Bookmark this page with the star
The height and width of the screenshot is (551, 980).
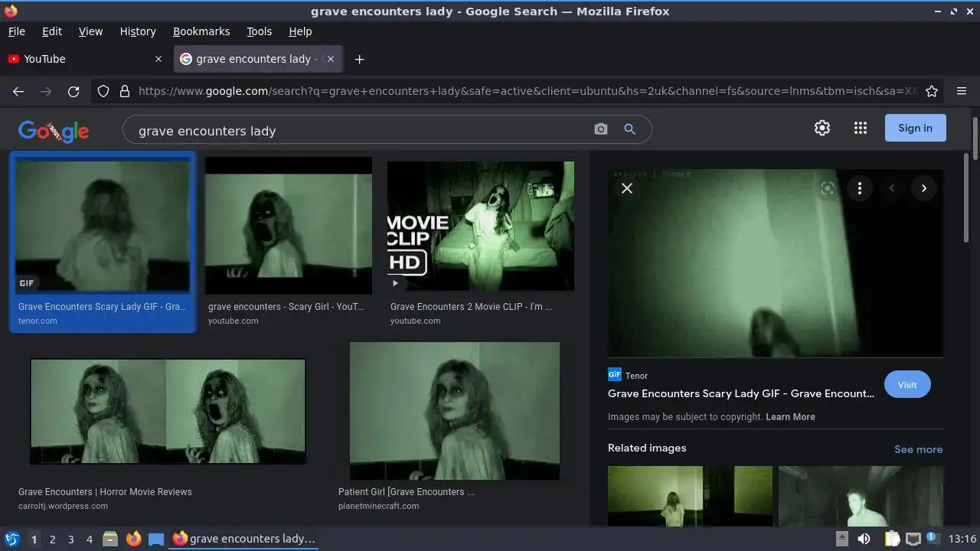click(932, 91)
